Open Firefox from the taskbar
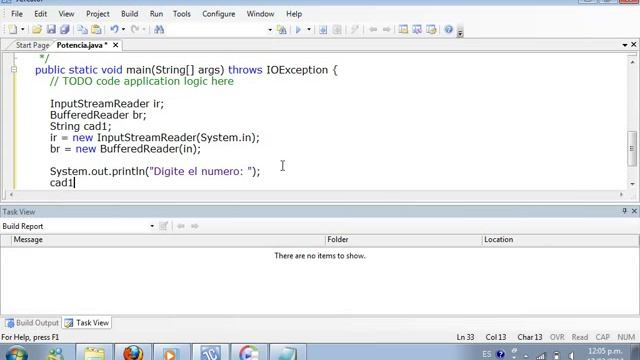The image size is (640, 360). click(x=133, y=353)
